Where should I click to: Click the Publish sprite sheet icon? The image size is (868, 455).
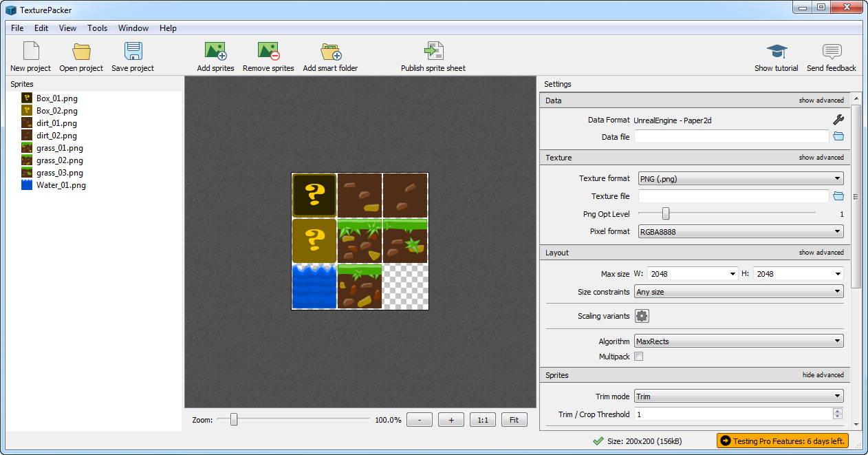(433, 50)
